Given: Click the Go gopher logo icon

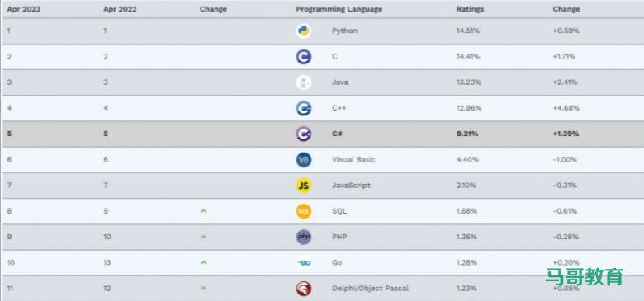Looking at the screenshot, I should point(304,263).
